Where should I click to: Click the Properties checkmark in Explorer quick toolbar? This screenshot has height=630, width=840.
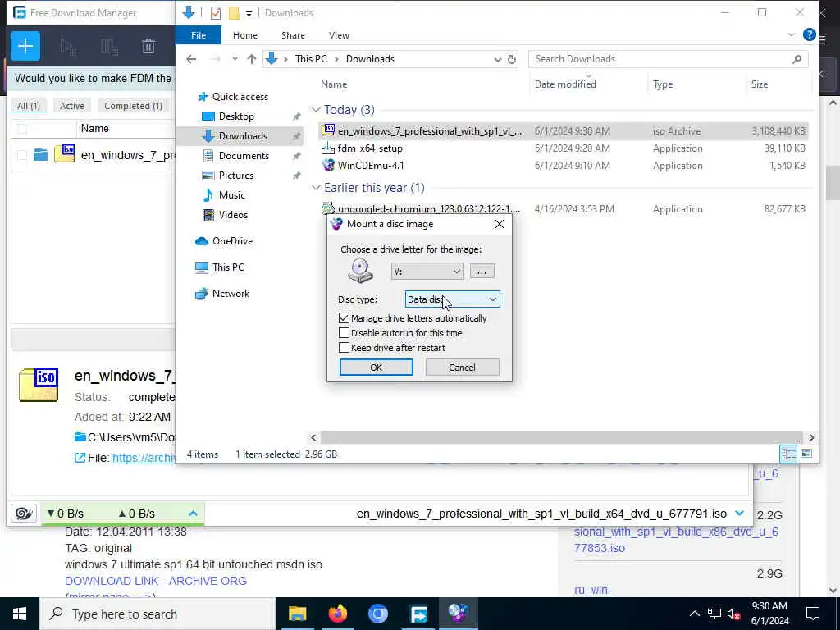(x=216, y=13)
